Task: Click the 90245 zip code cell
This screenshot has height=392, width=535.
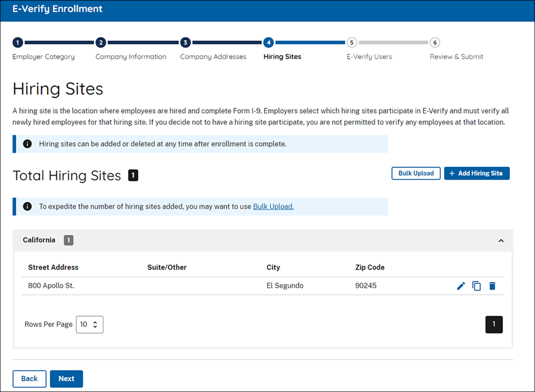Action: point(366,286)
